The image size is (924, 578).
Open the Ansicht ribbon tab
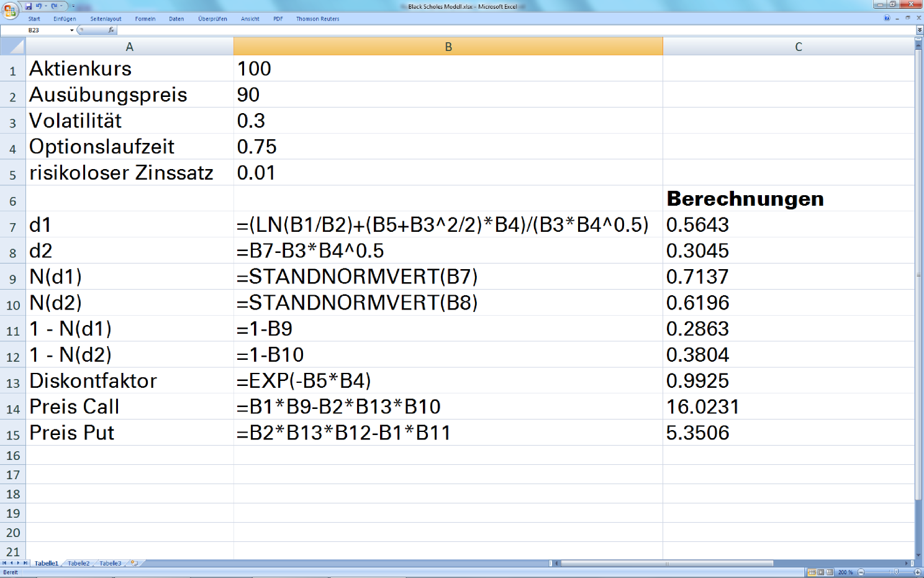250,19
